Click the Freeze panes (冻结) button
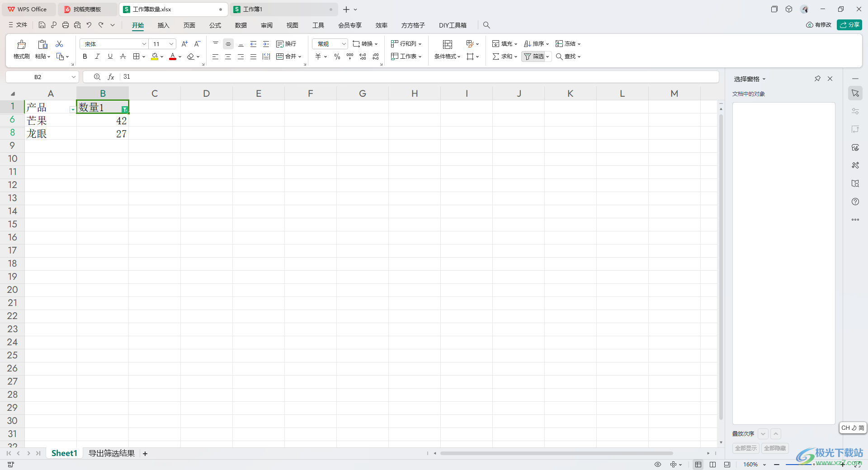Image resolution: width=868 pixels, height=470 pixels. (x=568, y=44)
